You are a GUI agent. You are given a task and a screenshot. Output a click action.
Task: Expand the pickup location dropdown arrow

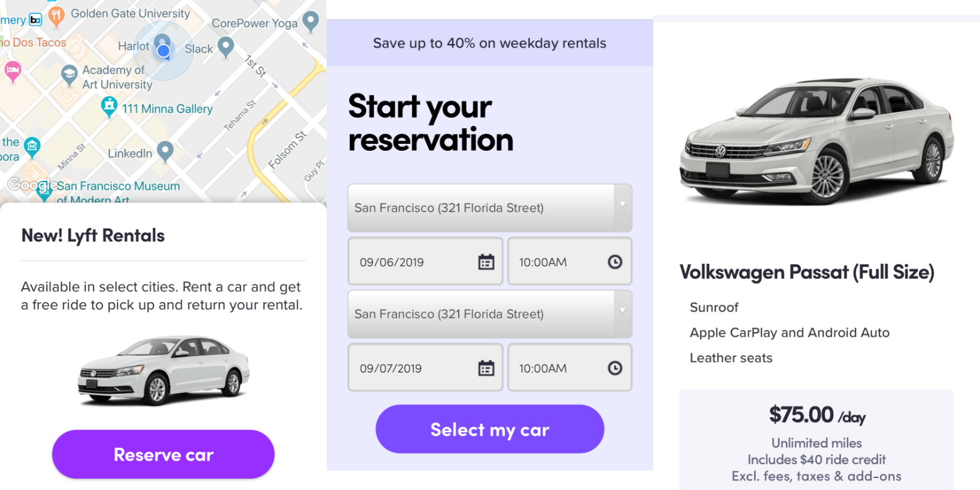[623, 205]
